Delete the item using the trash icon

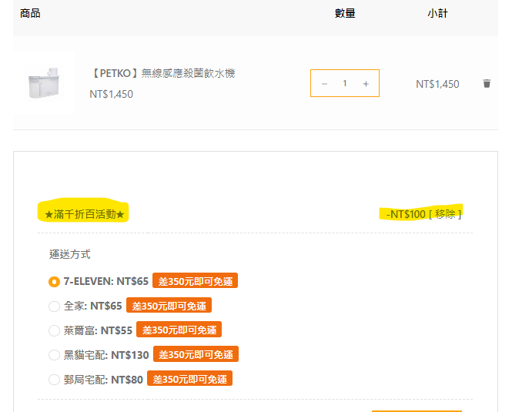[x=487, y=83]
